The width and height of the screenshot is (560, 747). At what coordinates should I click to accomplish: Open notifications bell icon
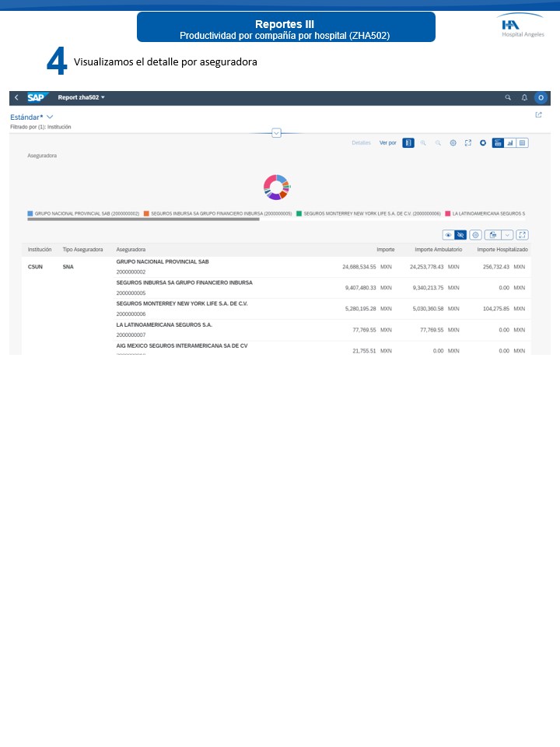[x=524, y=97]
